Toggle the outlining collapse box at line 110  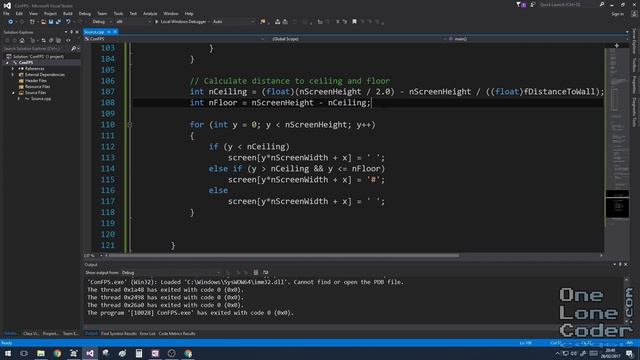pyautogui.click(x=130, y=124)
